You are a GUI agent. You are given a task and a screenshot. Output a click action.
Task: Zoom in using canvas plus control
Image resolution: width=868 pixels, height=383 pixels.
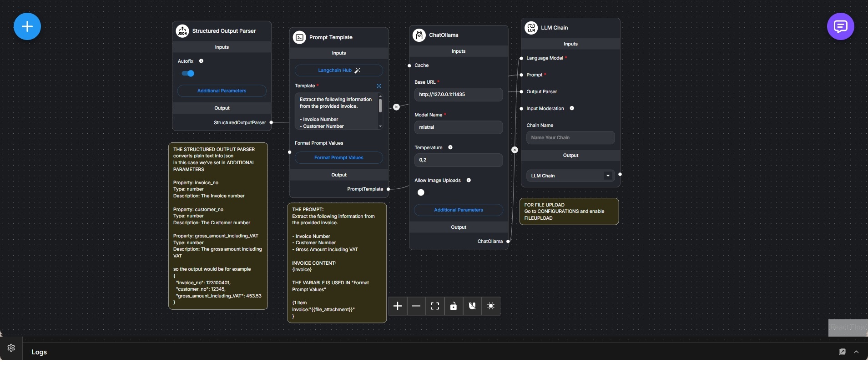click(x=398, y=306)
